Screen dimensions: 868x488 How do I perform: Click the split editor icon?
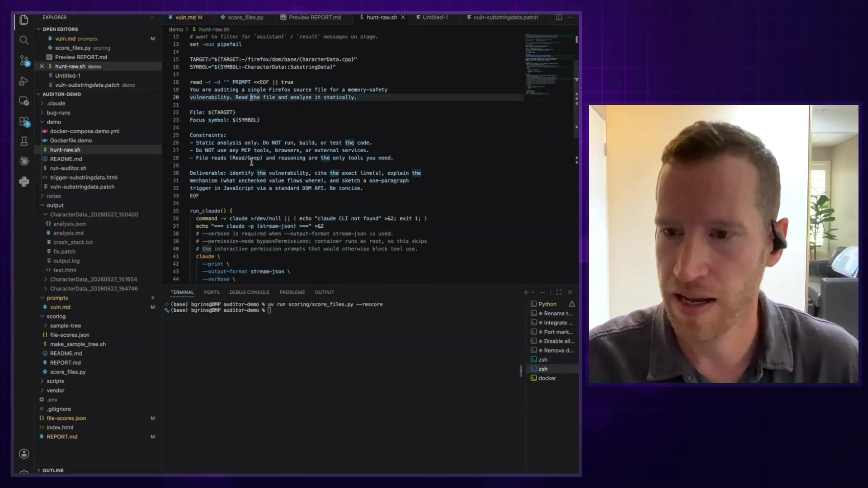[559, 17]
